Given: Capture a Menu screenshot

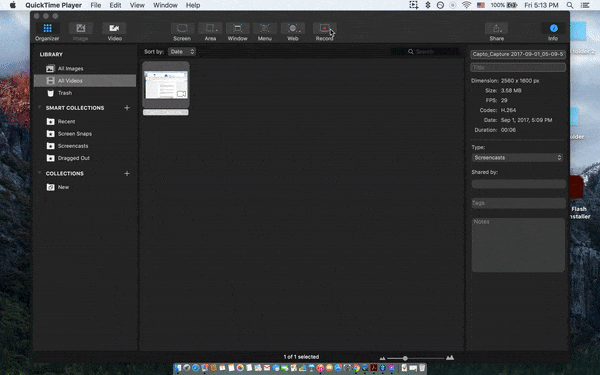Looking at the screenshot, I should point(265,32).
